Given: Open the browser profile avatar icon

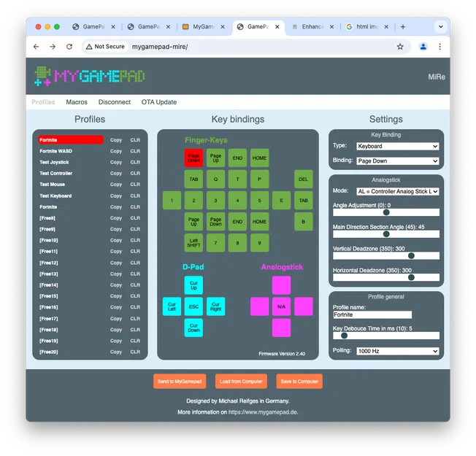Looking at the screenshot, I should pyautogui.click(x=423, y=47).
